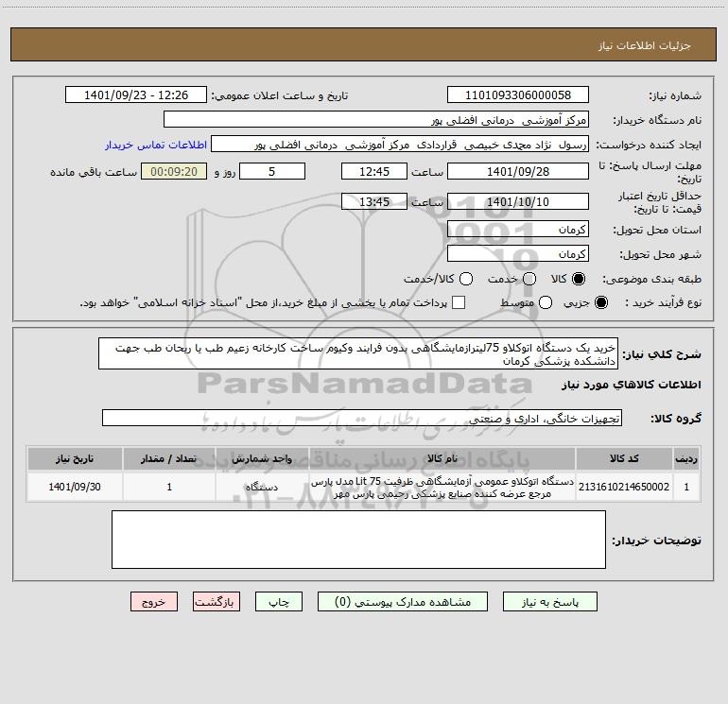Click the جزئیات اطلاعات نیاز header title
The height and width of the screenshot is (704, 728).
pyautogui.click(x=645, y=45)
